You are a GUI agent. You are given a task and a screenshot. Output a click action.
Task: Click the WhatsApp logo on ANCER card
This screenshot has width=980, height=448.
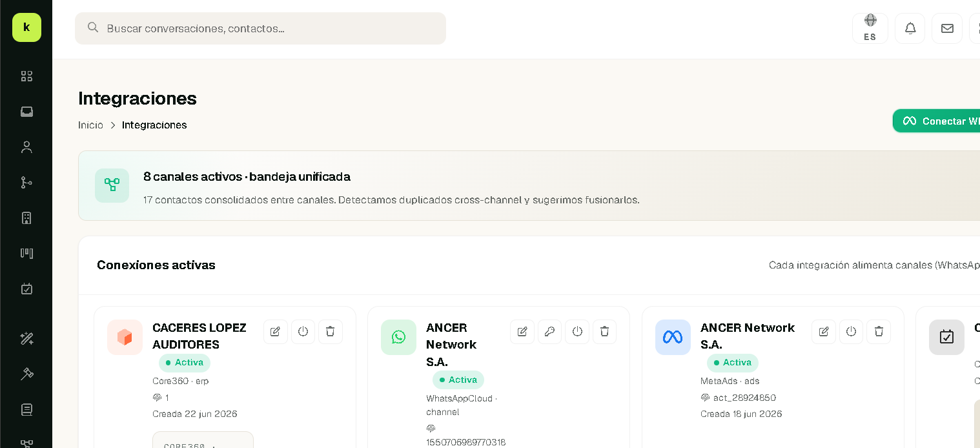pyautogui.click(x=398, y=337)
